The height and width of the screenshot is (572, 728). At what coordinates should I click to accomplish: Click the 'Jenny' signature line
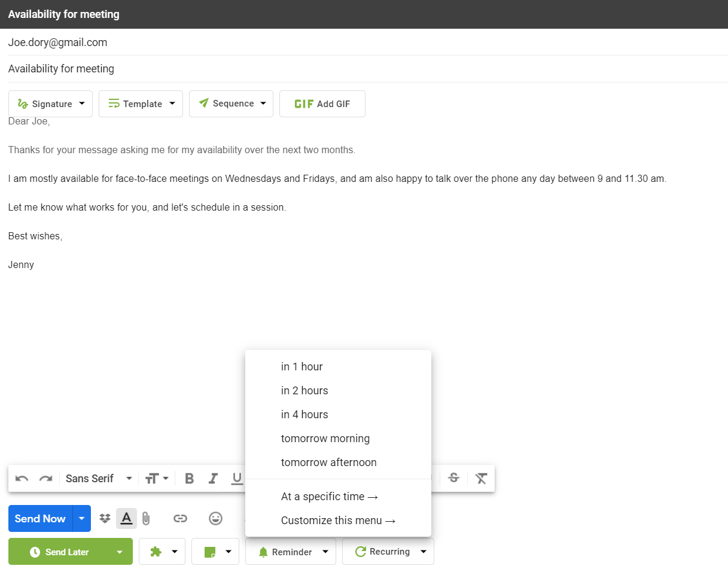coord(22,265)
